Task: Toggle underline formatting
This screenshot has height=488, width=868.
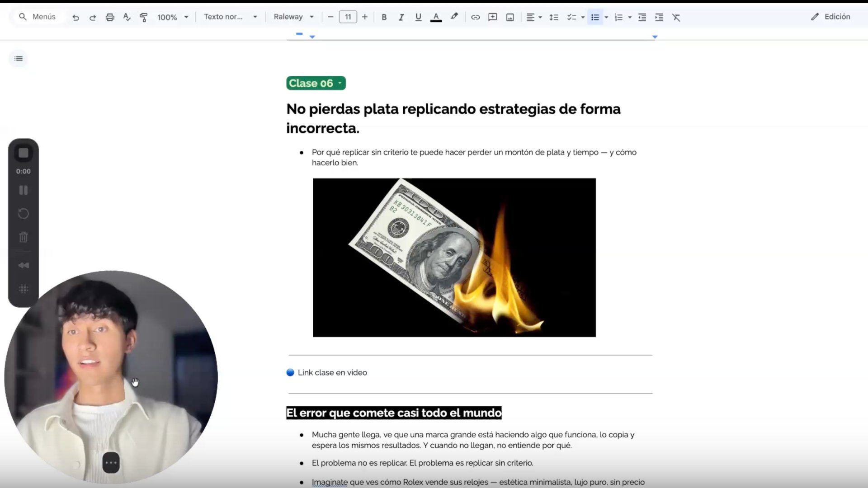Action: tap(418, 17)
